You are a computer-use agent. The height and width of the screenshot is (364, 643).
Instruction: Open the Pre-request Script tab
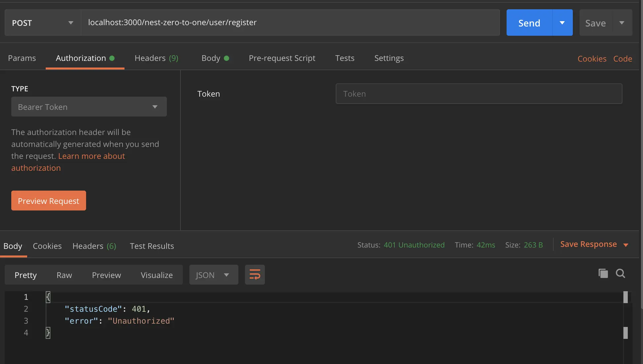click(282, 58)
